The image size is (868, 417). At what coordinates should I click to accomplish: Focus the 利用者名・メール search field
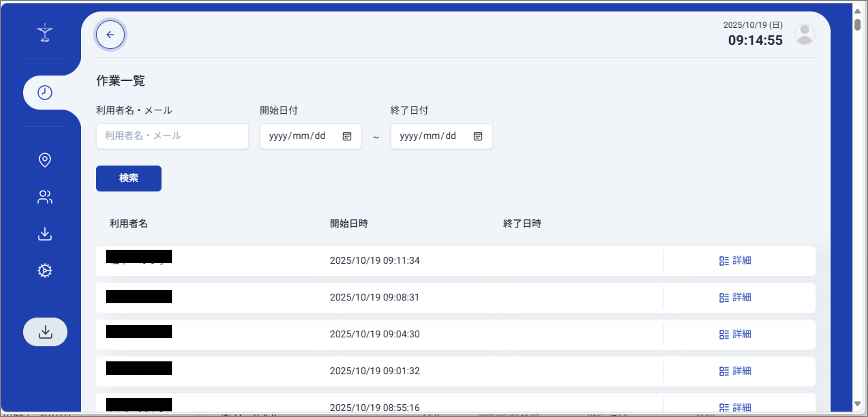pyautogui.click(x=172, y=136)
